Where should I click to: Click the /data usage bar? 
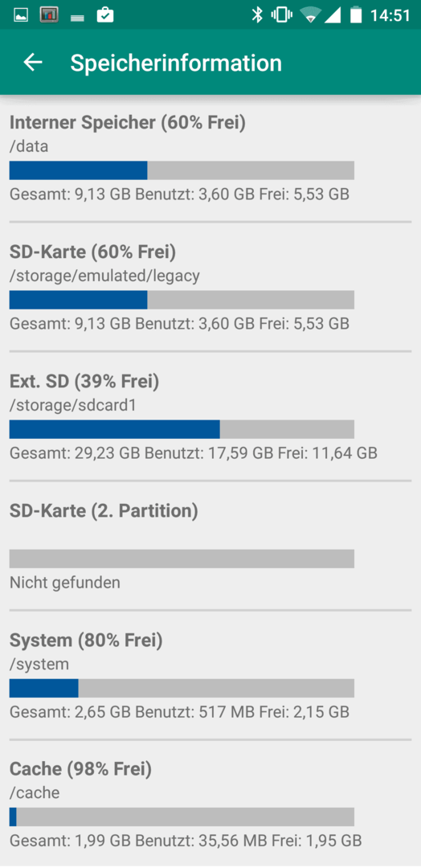tap(182, 170)
